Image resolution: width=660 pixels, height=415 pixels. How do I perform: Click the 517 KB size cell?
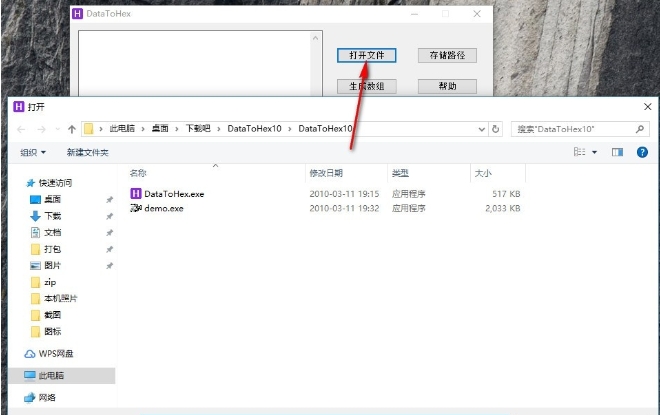506,194
